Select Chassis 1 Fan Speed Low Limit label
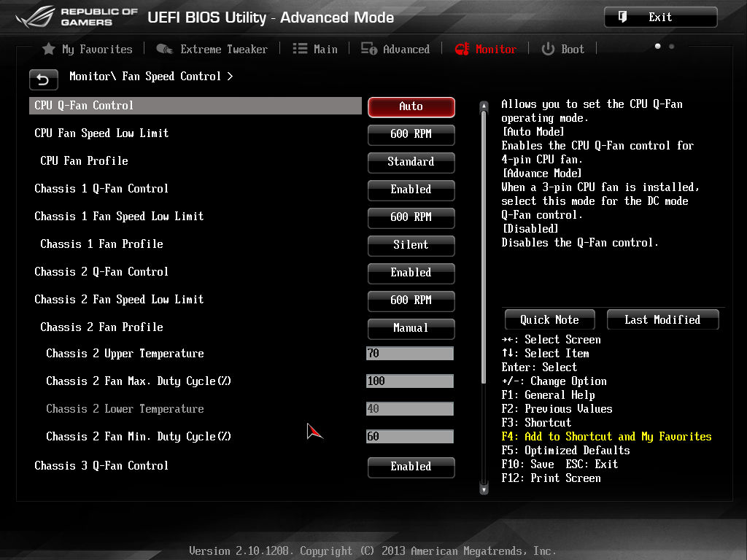Viewport: 747px width, 560px height. [x=119, y=216]
